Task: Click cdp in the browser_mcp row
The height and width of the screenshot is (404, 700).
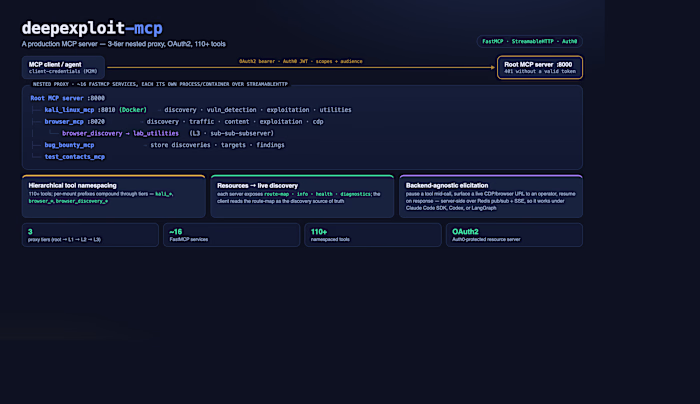Action: click(x=318, y=121)
